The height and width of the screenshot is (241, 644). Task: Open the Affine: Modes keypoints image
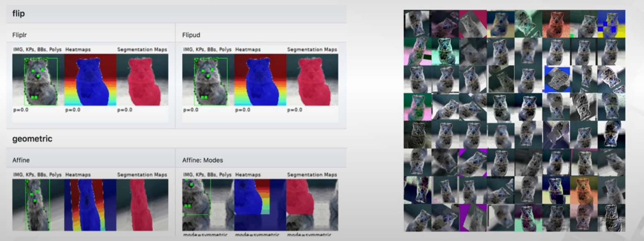click(208, 205)
